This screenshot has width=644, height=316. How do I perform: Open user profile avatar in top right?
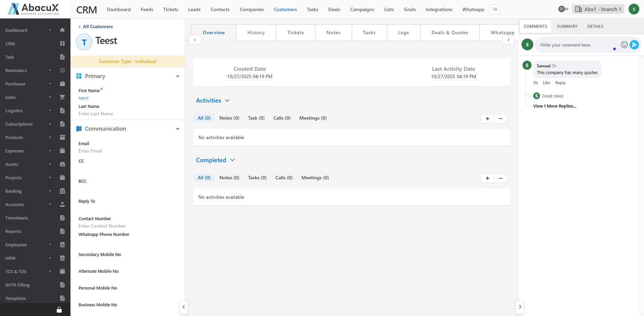634,9
